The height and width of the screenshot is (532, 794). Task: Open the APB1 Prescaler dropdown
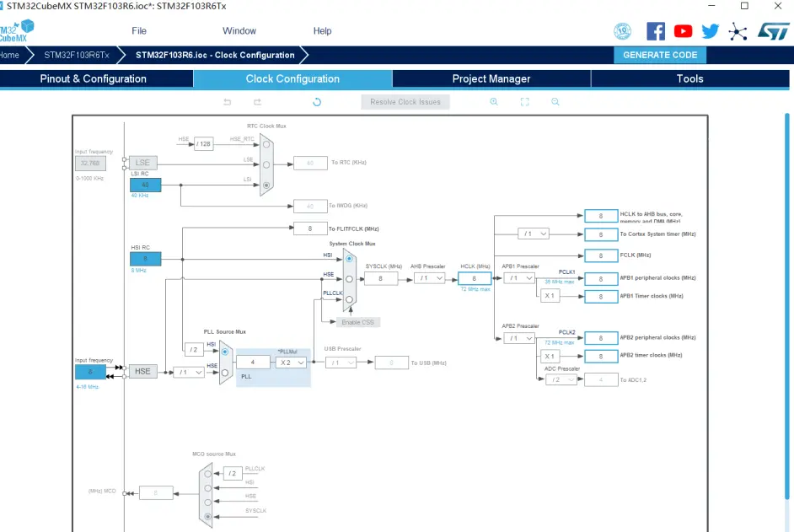coord(519,278)
